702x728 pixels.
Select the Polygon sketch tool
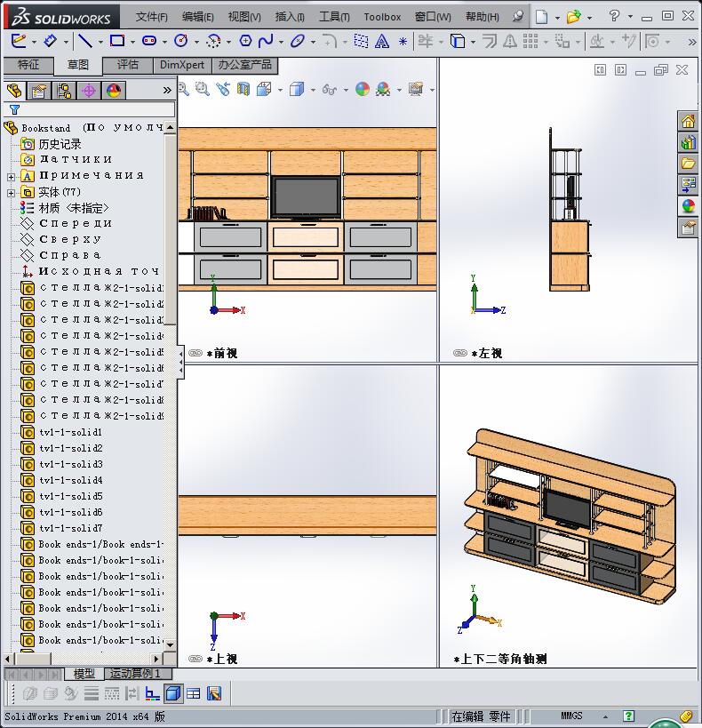coord(245,41)
